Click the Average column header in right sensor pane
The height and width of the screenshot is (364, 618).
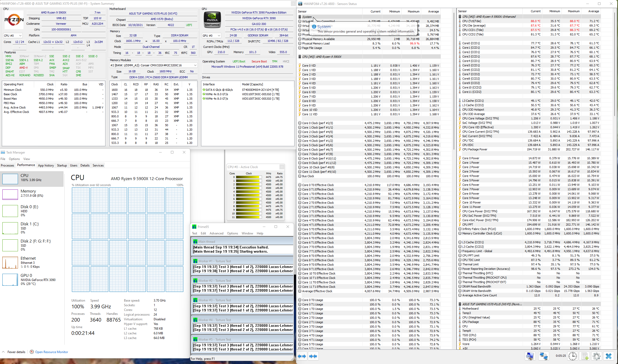point(591,11)
